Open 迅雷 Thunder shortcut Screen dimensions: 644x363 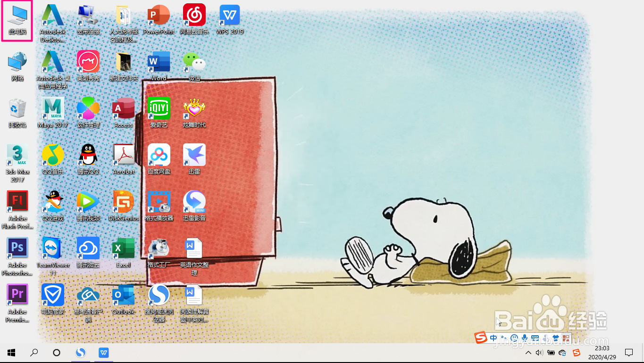tap(194, 160)
